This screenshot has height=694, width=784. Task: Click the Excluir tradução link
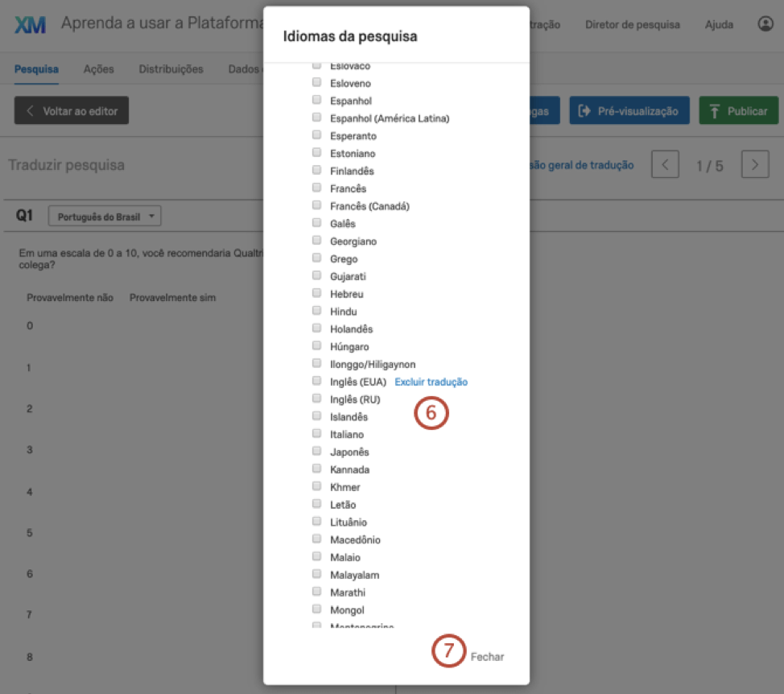431,382
